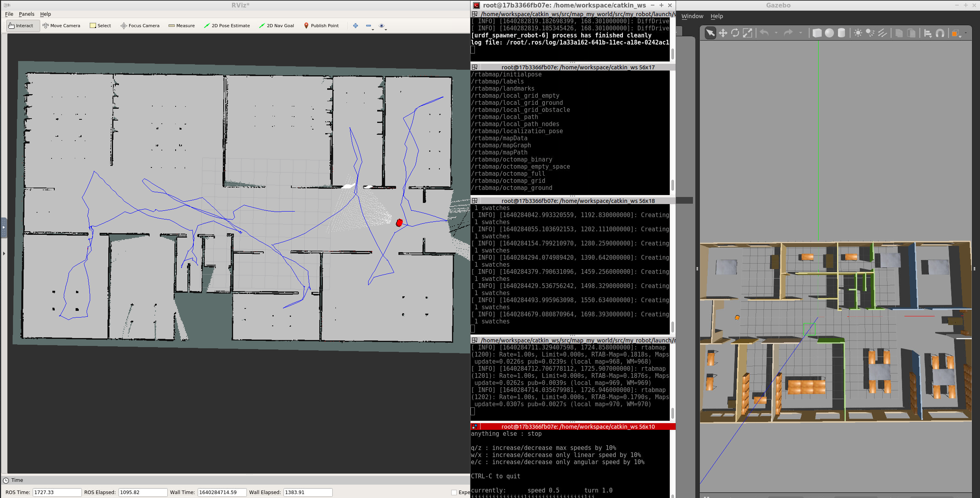Choose Gazebo rotate mode tool
The image size is (980, 498).
pyautogui.click(x=735, y=33)
